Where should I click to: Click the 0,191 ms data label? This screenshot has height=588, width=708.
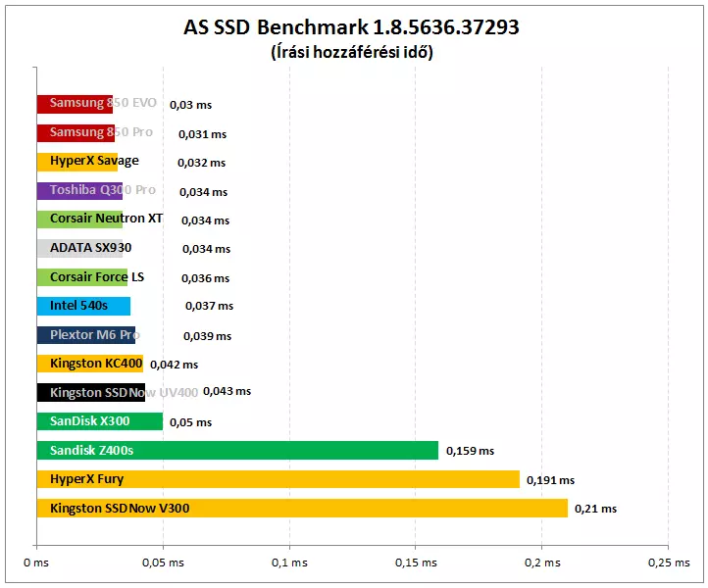pos(550,480)
